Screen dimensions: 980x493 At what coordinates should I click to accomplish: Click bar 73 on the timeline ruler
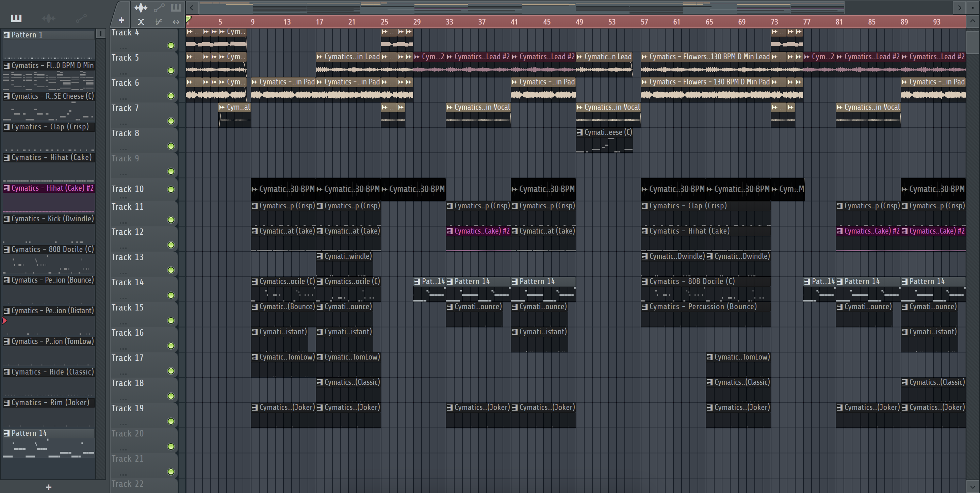point(774,22)
